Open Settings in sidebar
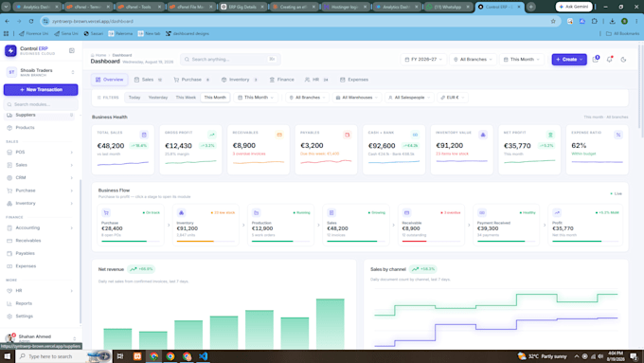 pyautogui.click(x=40, y=317)
